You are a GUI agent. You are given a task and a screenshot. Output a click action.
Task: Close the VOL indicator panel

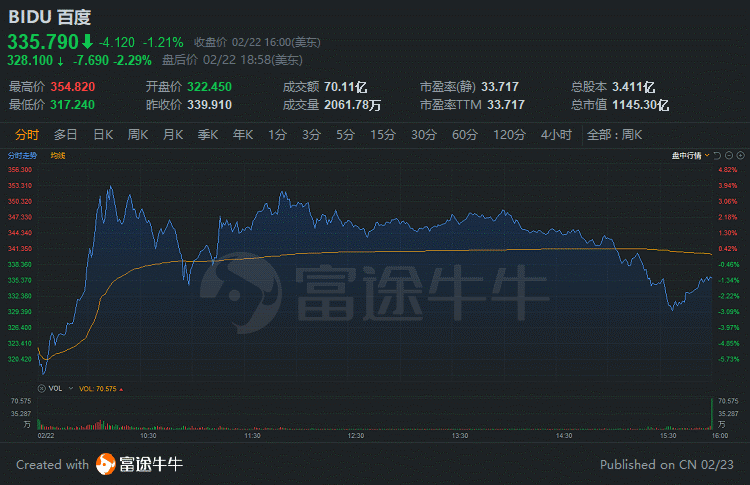tap(41, 388)
